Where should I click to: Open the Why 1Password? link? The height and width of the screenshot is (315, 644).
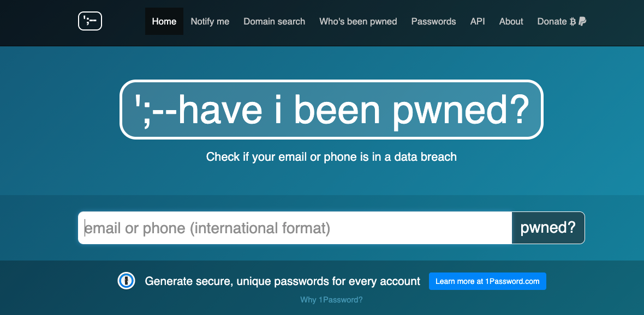(331, 300)
